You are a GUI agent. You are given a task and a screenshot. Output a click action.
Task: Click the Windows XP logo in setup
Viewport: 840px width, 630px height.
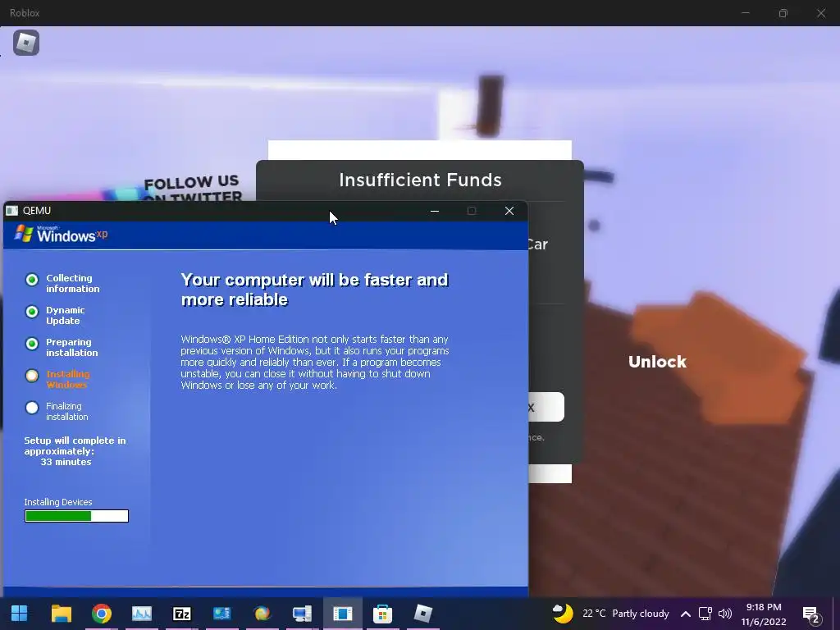click(x=61, y=234)
